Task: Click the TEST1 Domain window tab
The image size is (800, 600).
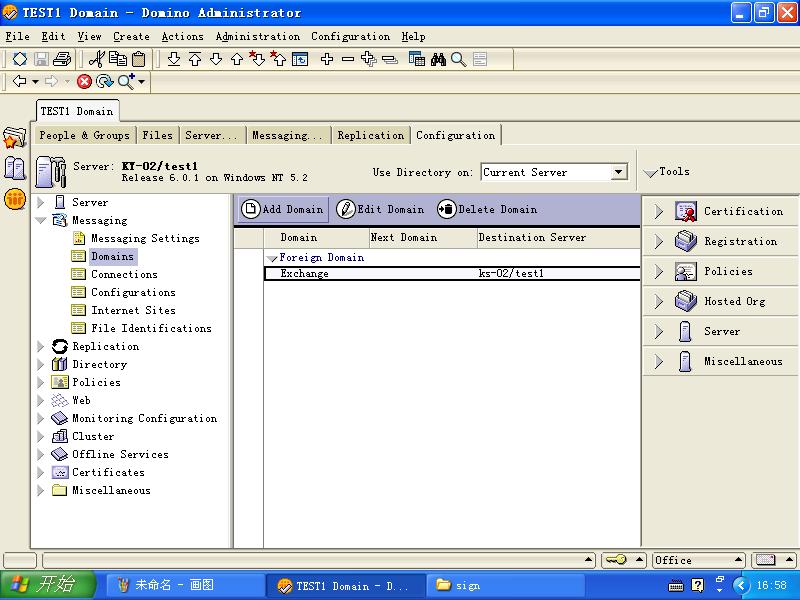Action: [77, 111]
